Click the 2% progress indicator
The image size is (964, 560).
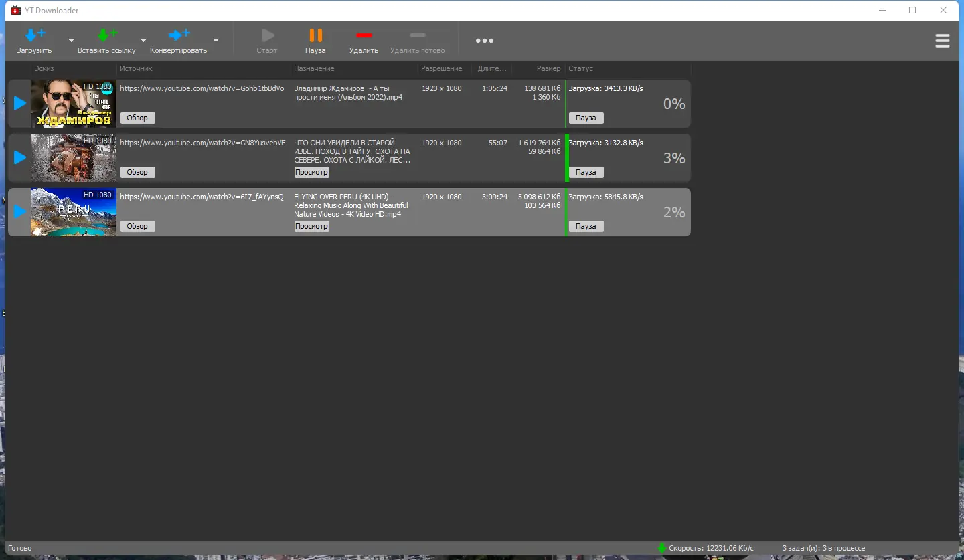coord(674,212)
